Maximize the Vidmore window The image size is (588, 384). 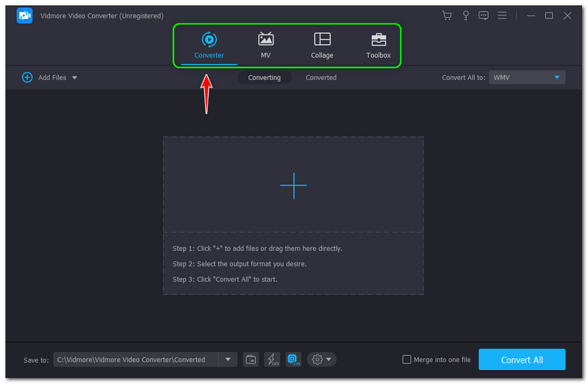(x=548, y=15)
